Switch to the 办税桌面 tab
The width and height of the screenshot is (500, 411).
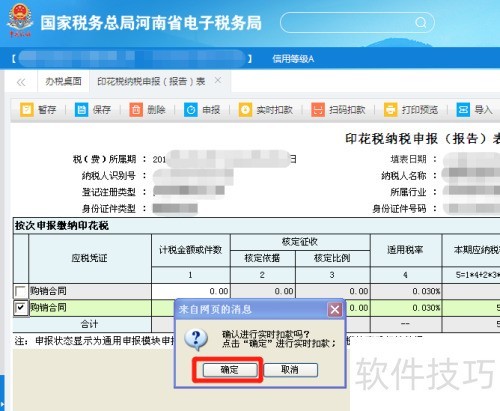pyautogui.click(x=63, y=81)
